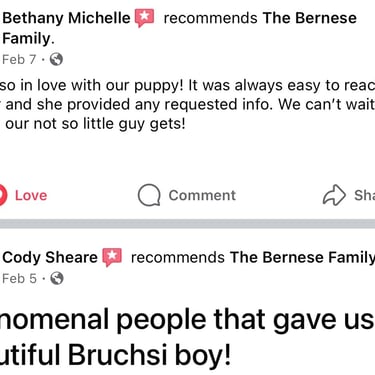Screen dimensions: 375x375
Task: Click the Share button label
Action: point(364,195)
